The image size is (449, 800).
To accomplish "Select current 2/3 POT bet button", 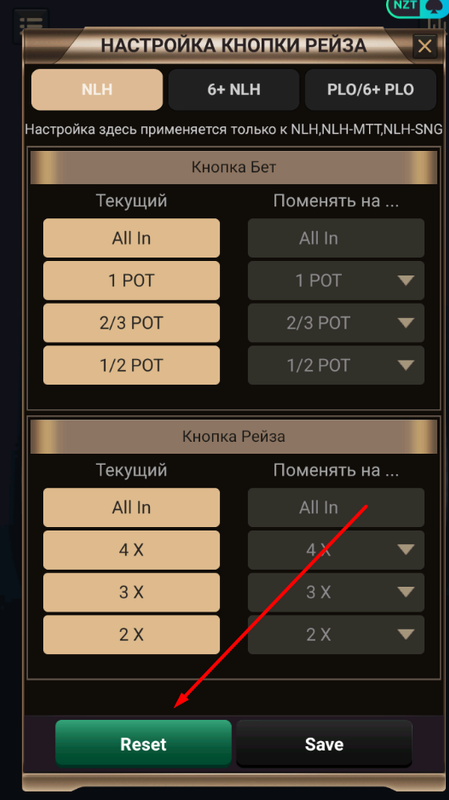I will point(132,323).
